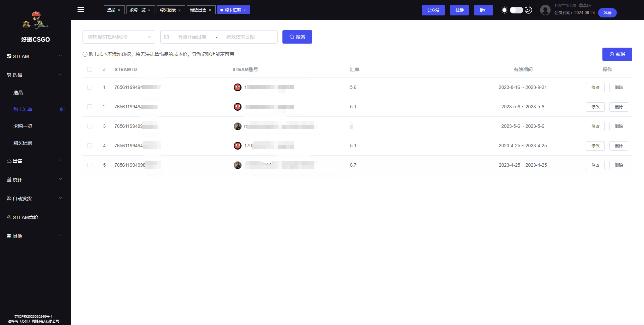This screenshot has height=325, width=644.
Task: Click the 6.7 exchange rate cell
Action: pos(353,165)
